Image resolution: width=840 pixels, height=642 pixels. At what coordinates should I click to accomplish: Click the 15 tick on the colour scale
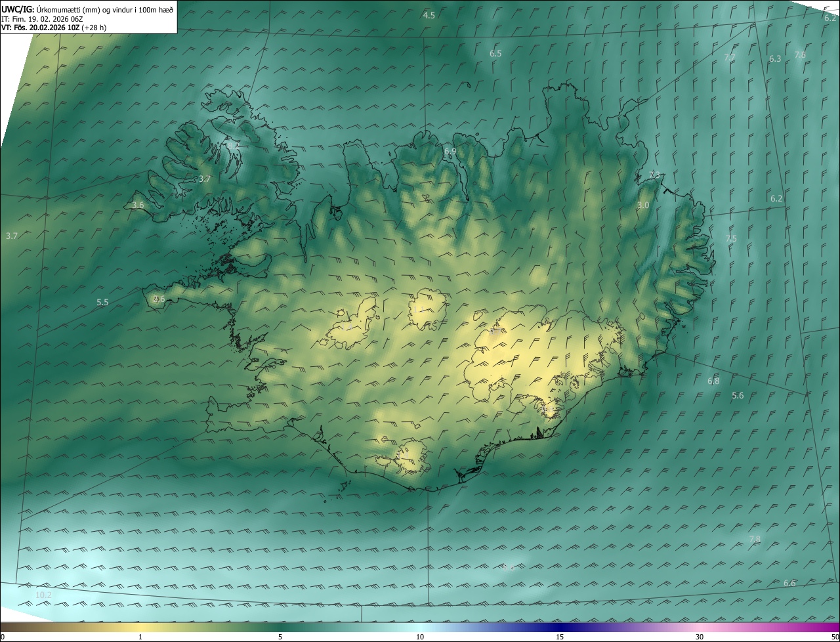coord(560,637)
